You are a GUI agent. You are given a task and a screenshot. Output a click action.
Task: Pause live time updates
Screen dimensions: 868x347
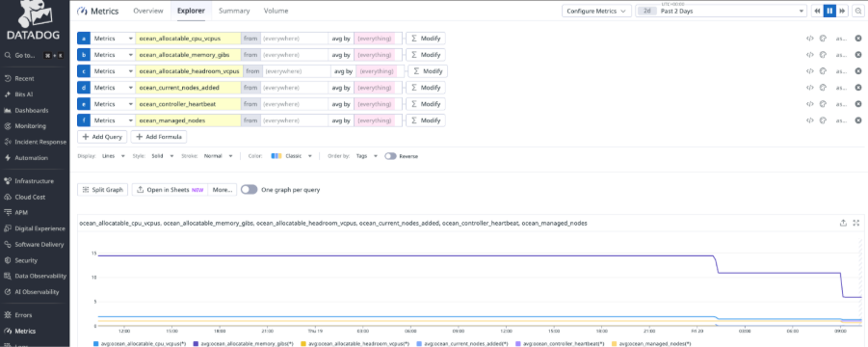[829, 11]
